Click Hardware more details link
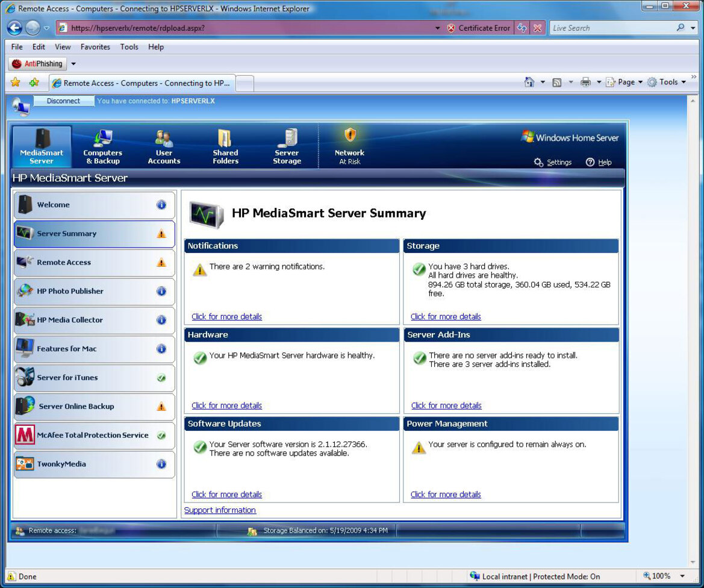704x588 pixels. point(226,405)
